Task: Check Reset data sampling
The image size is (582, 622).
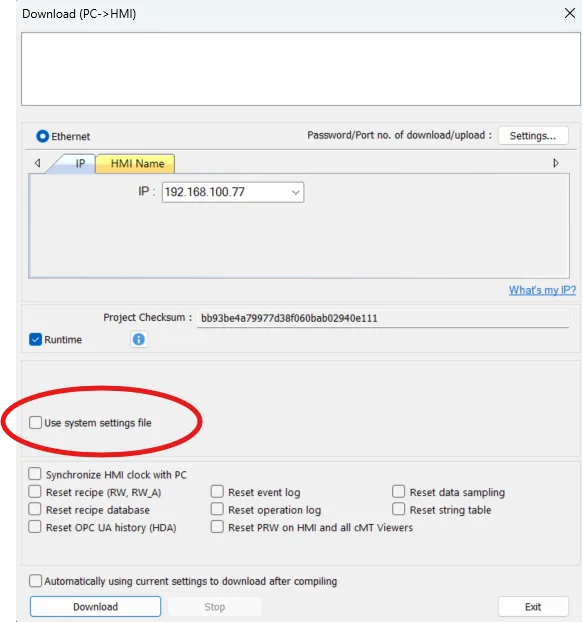Action: coord(398,491)
